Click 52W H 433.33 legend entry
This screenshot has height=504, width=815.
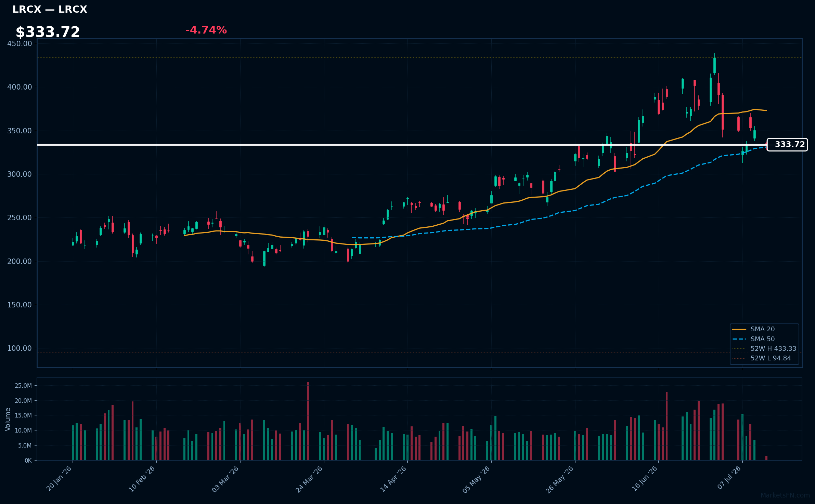(764, 349)
